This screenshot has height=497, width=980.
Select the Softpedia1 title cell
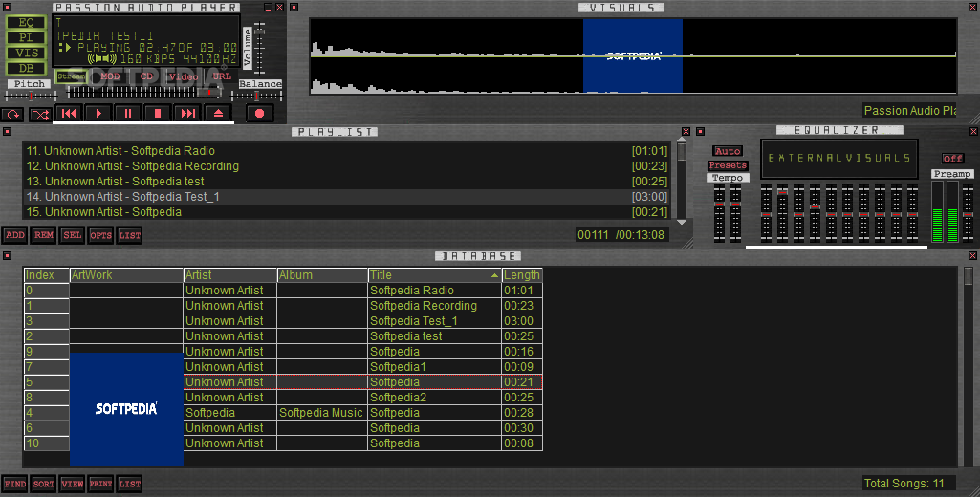coord(435,367)
